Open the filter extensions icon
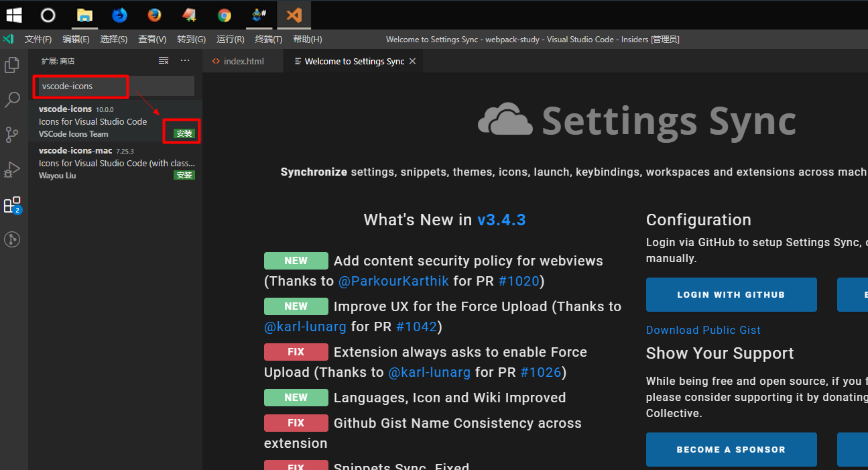This screenshot has width=868, height=470. click(x=163, y=60)
